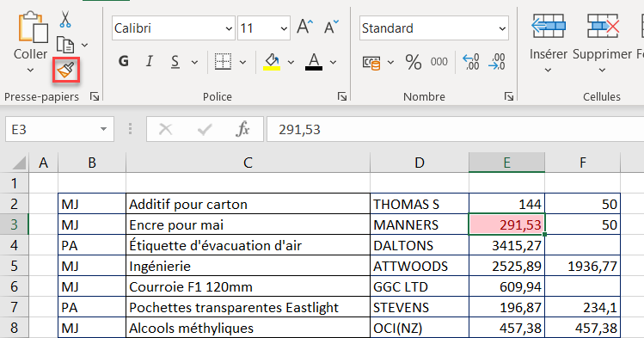
Task: Select column D header
Action: 420,163
